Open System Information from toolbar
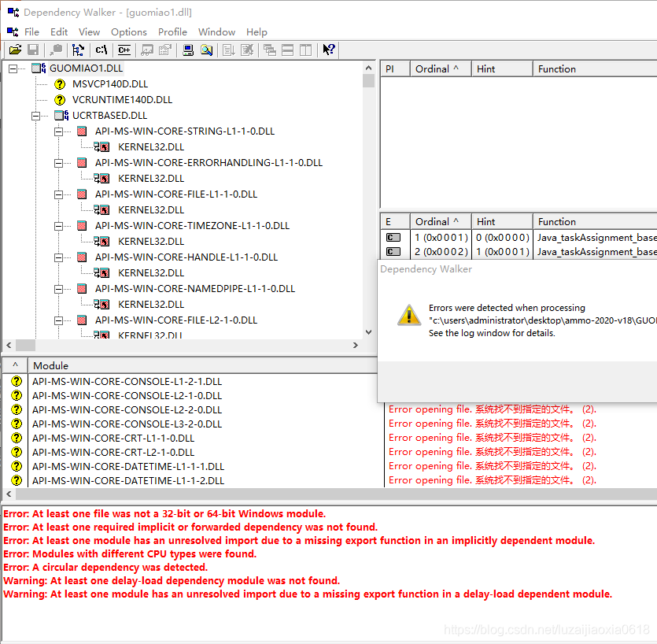 pyautogui.click(x=188, y=50)
